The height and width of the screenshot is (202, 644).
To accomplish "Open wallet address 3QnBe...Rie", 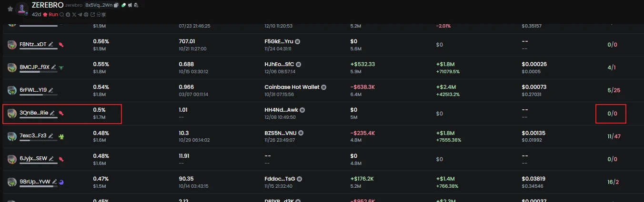I will point(33,113).
